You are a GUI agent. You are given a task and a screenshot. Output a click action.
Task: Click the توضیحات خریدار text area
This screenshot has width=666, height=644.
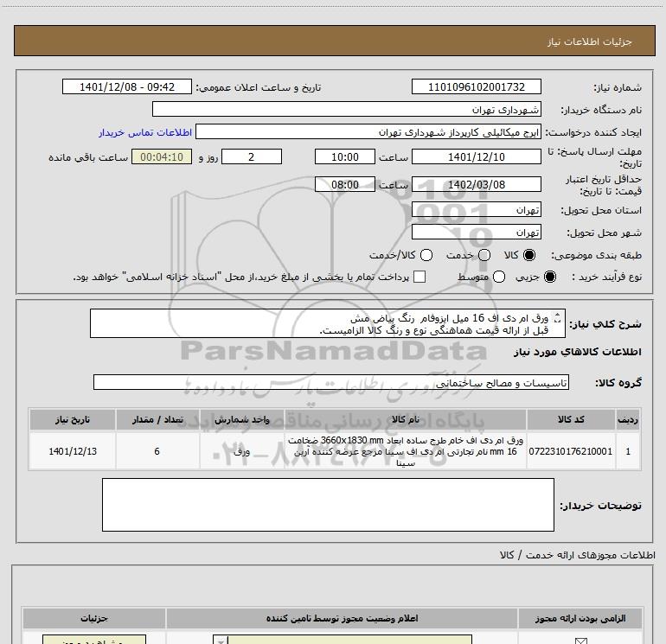328,505
